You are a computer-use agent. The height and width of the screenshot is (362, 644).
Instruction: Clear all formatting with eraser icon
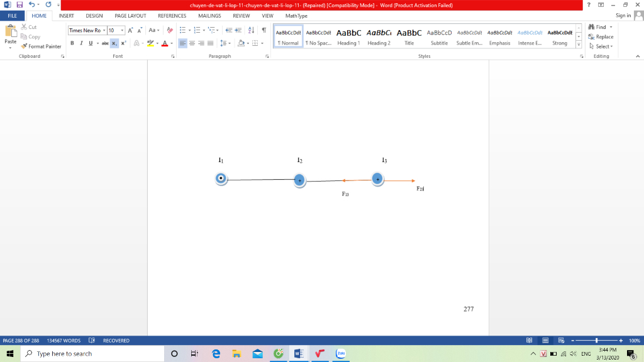[x=170, y=30]
